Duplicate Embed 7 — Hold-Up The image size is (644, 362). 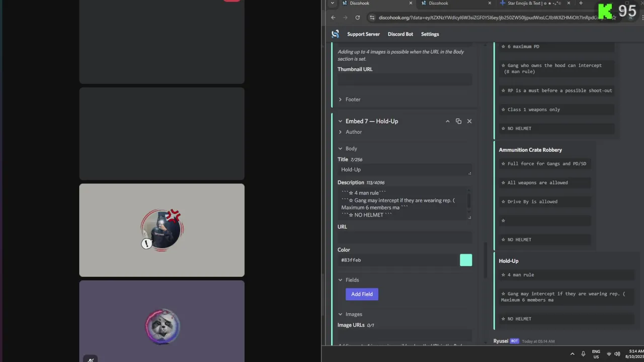pyautogui.click(x=458, y=121)
